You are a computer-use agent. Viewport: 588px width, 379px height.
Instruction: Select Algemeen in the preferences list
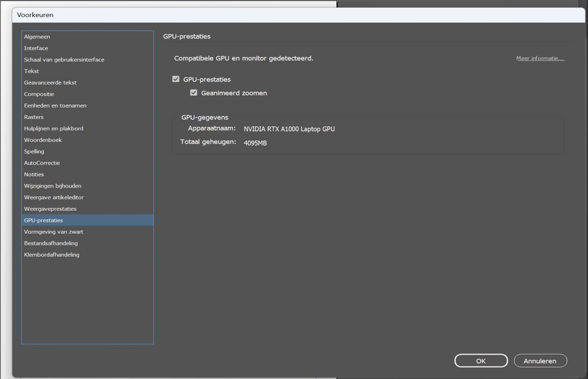37,37
